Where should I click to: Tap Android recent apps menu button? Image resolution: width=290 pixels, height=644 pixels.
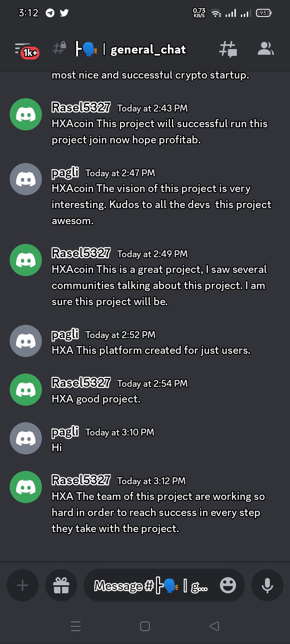coord(76,626)
